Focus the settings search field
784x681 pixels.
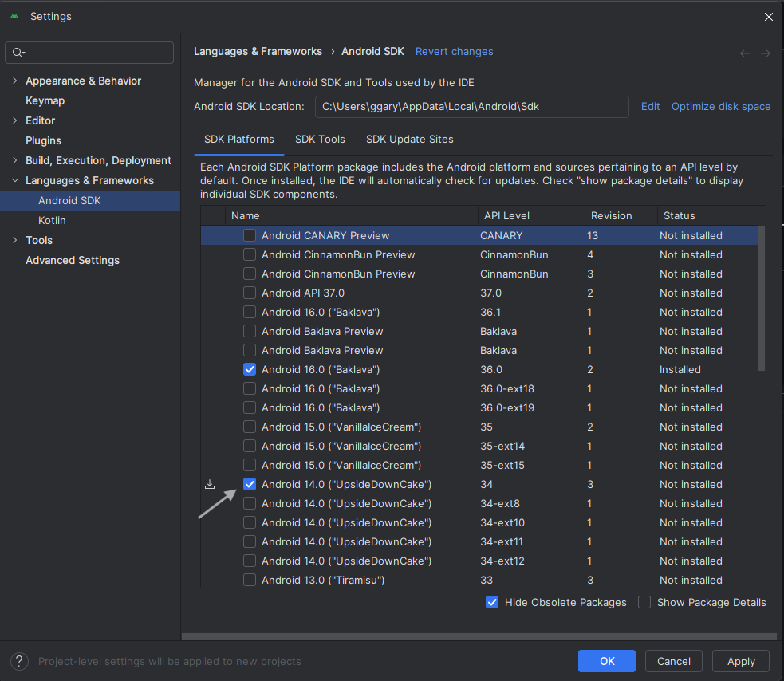pyautogui.click(x=89, y=53)
